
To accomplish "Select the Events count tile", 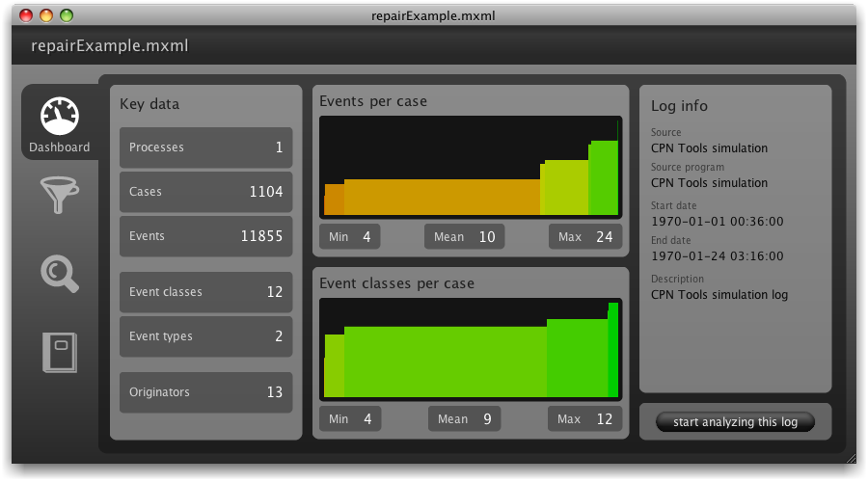I will [x=205, y=236].
